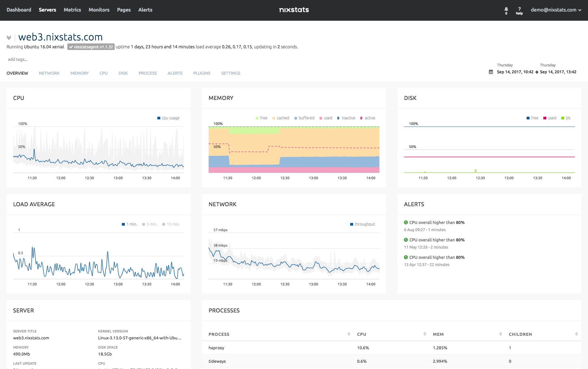This screenshot has height=369, width=588.
Task: Toggle the active memory legend series
Action: [368, 118]
